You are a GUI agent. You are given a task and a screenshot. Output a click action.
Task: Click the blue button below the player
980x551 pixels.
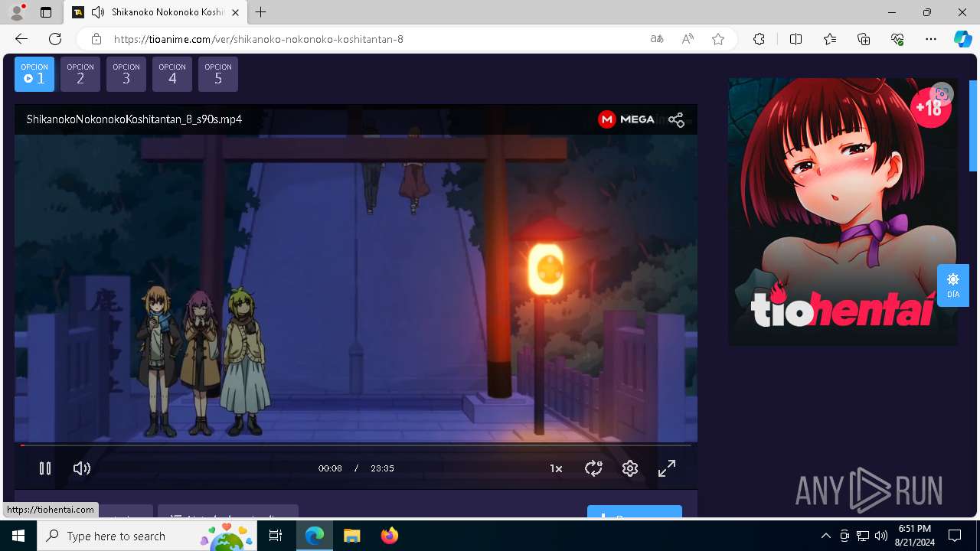coord(635,511)
